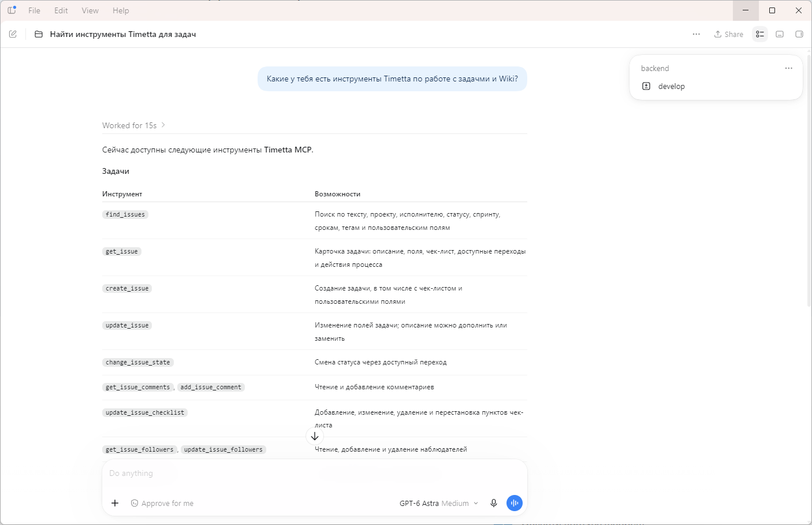Toggle the left sidebar panel icon
Screen dimensions: 812x525
pyautogui.click(x=12, y=10)
